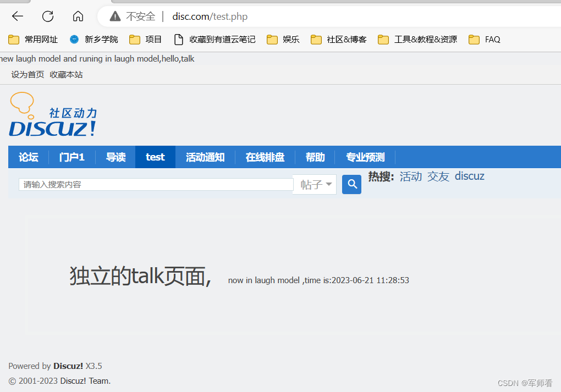This screenshot has height=392, width=561.
Task: Click the Discuz! 社区动力 logo
Action: click(x=52, y=114)
